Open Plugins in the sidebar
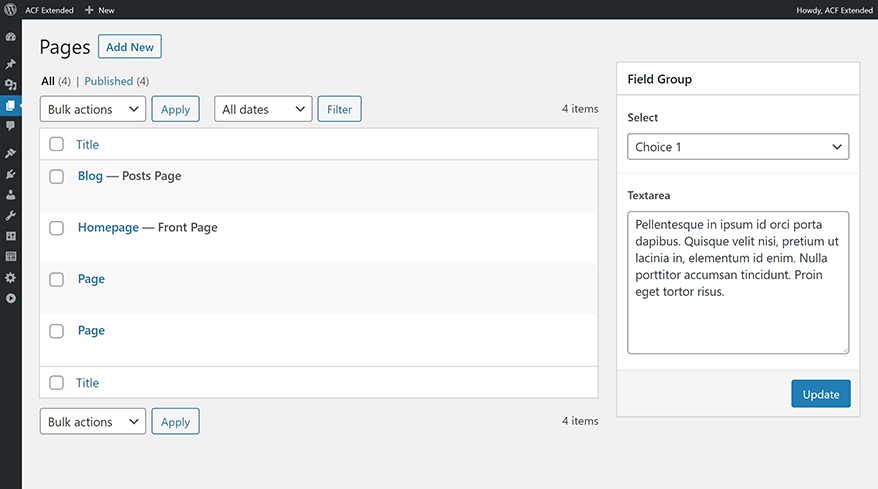The image size is (878, 489). coord(11,174)
